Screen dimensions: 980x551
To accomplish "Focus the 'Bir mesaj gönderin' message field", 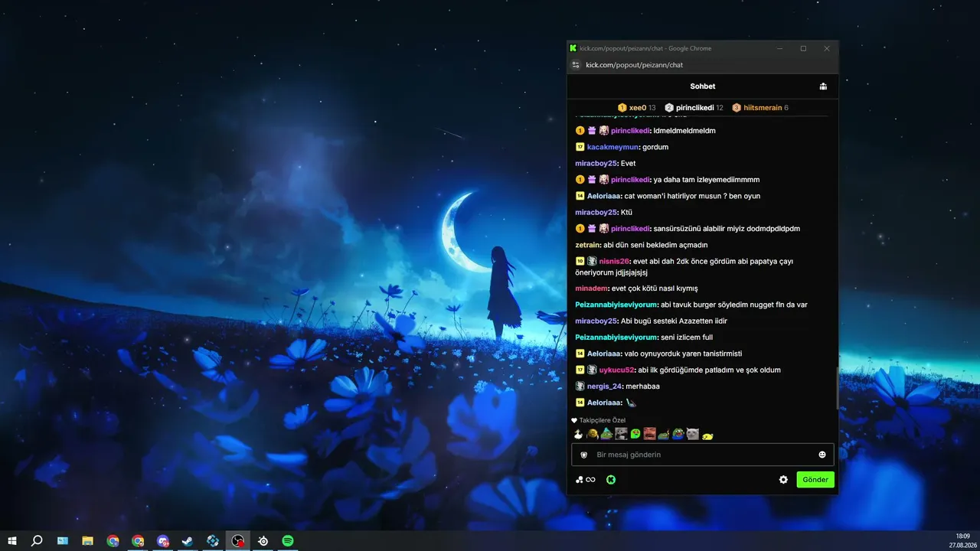I will (702, 455).
